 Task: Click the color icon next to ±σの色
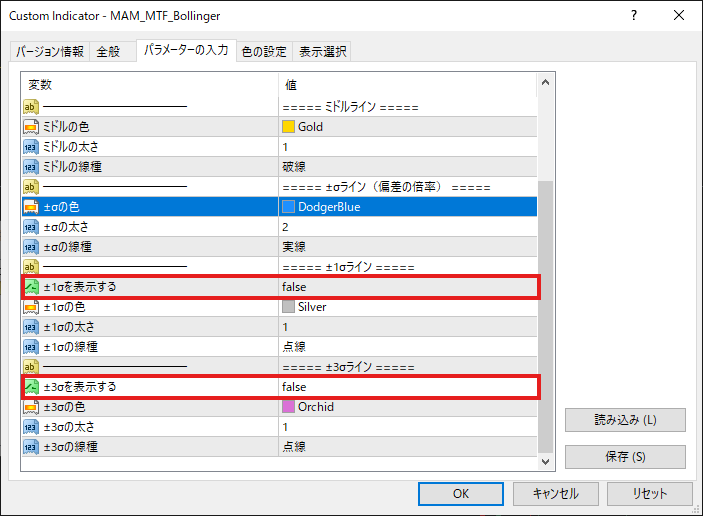coord(30,207)
